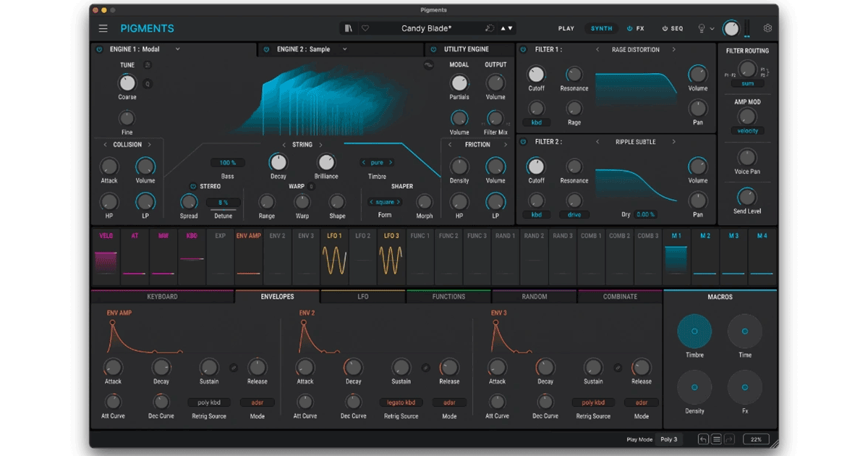Image resolution: width=868 pixels, height=456 pixels.
Task: Open ENV 2 legato kbd Retrig Source dropdown
Action: pyautogui.click(x=401, y=402)
